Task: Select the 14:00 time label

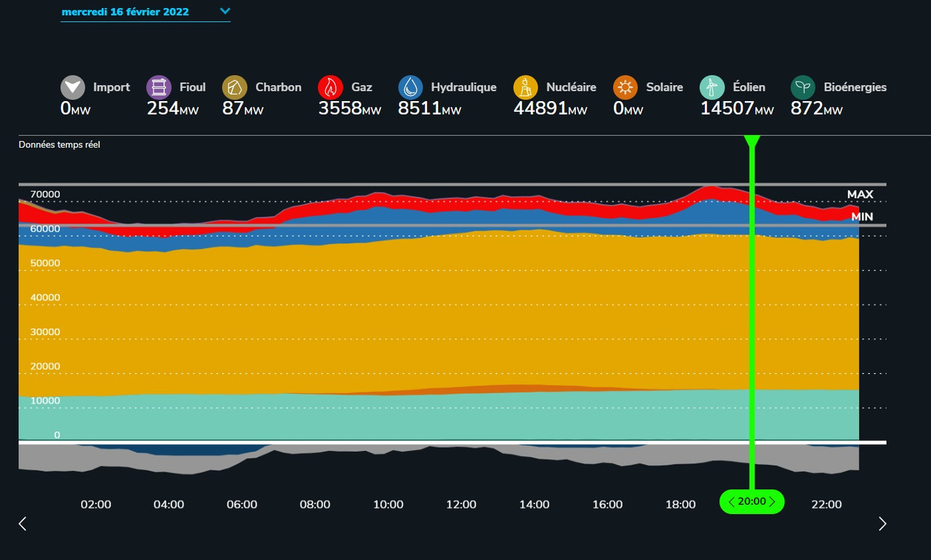Action: point(535,504)
